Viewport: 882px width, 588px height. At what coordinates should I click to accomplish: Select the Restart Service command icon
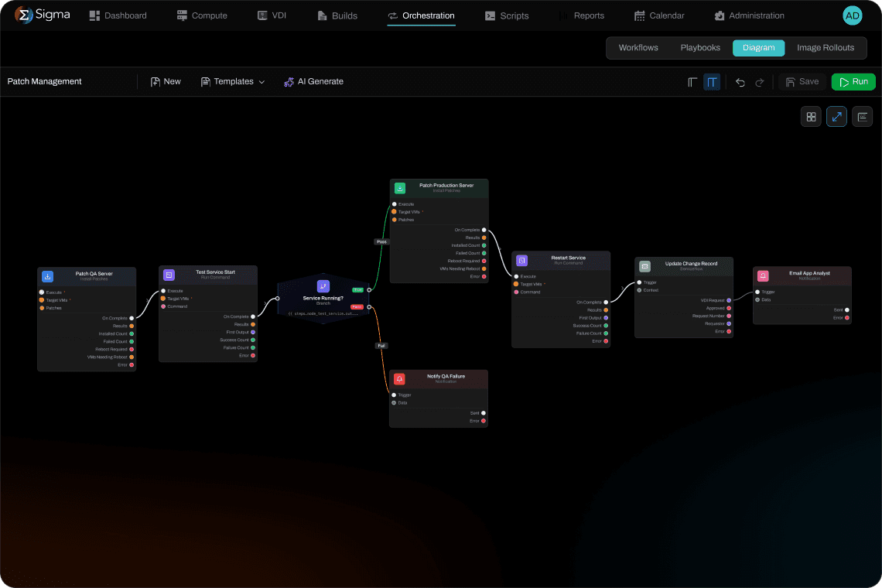(x=521, y=261)
